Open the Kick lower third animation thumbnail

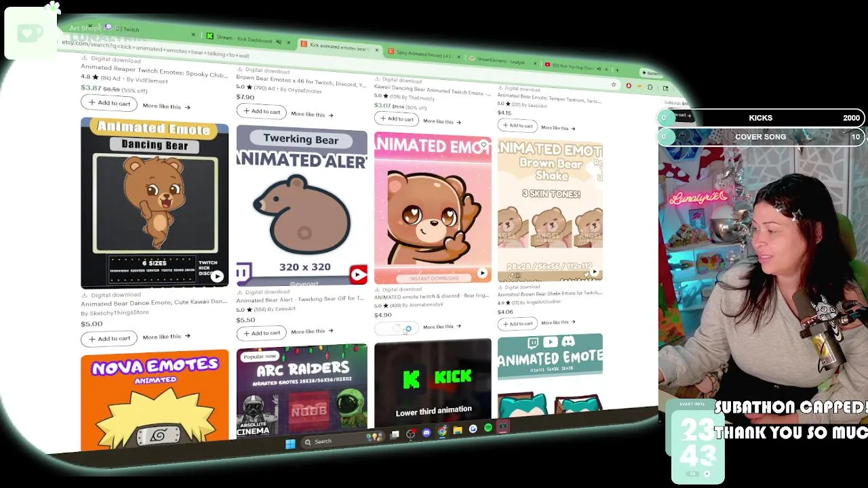pos(433,384)
